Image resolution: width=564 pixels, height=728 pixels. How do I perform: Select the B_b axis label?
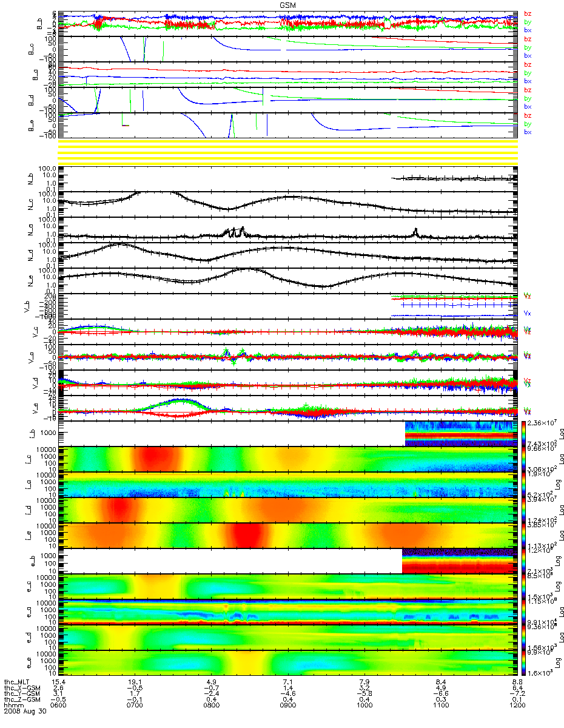coord(40,24)
